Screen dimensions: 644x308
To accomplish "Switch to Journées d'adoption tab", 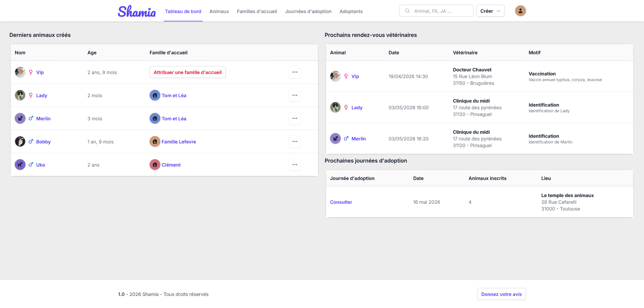I will point(308,11).
